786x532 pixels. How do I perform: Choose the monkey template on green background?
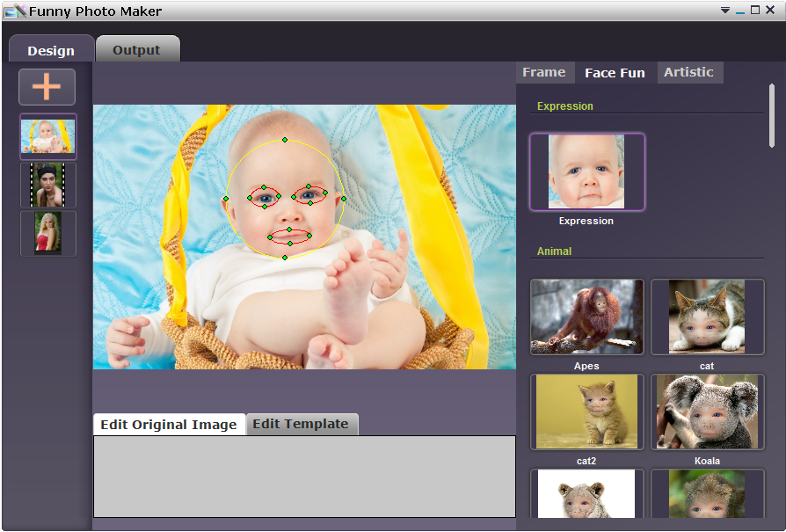(707, 493)
